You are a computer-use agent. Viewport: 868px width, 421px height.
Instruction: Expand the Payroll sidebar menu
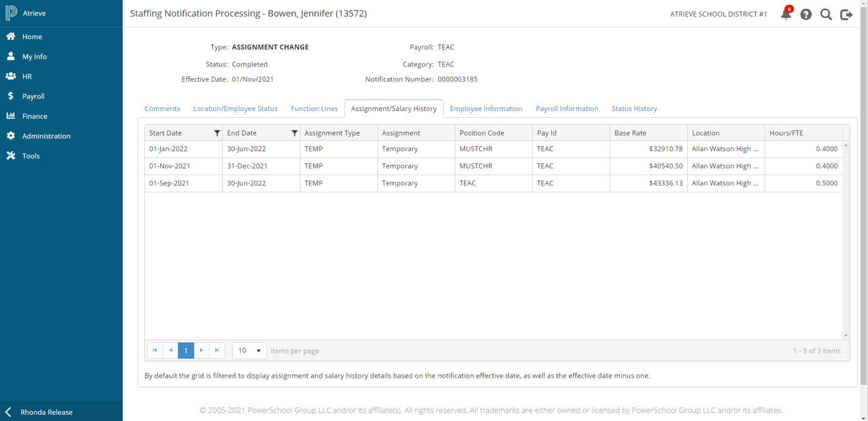[33, 96]
